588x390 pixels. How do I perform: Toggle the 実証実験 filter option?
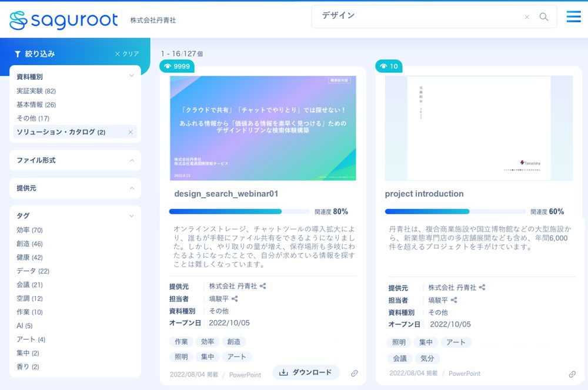click(x=36, y=91)
